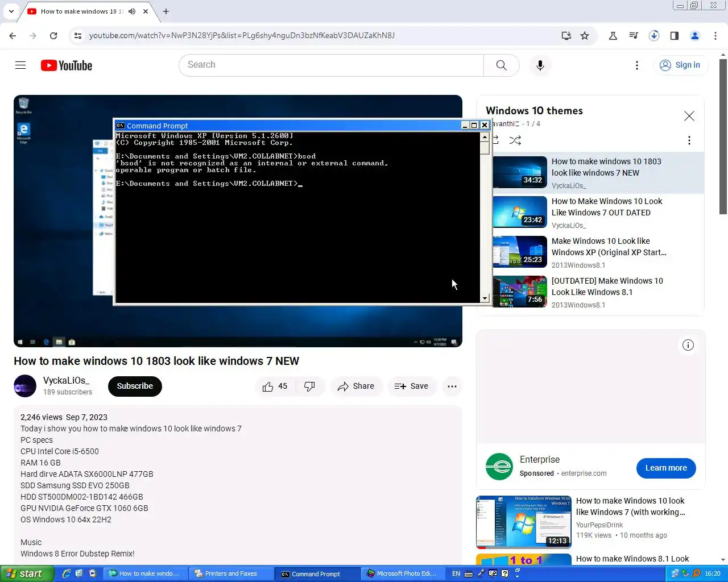Viewport: 728px width, 582px height.
Task: Open Chrome Labs flask icon
Action: (x=613, y=35)
